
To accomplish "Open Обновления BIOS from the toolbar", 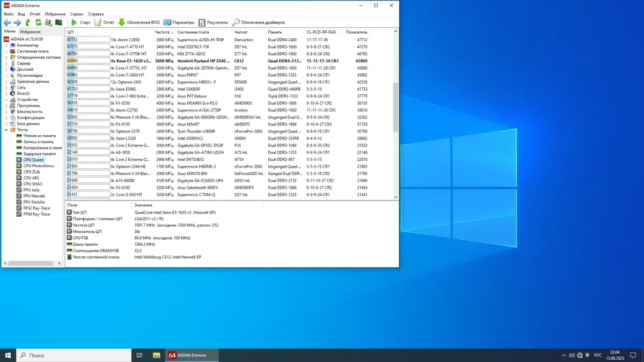I will coord(138,23).
